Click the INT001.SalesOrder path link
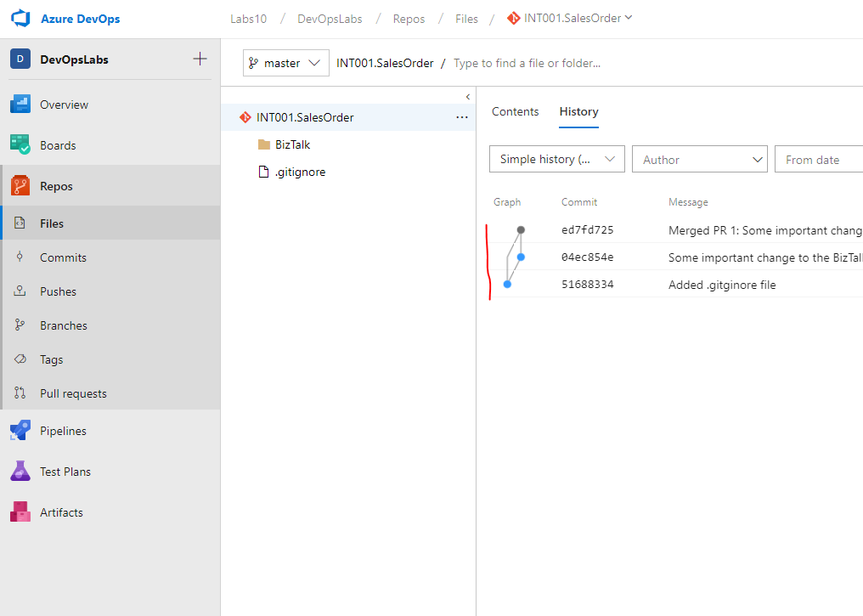Image resolution: width=863 pixels, height=616 pixels. [385, 64]
